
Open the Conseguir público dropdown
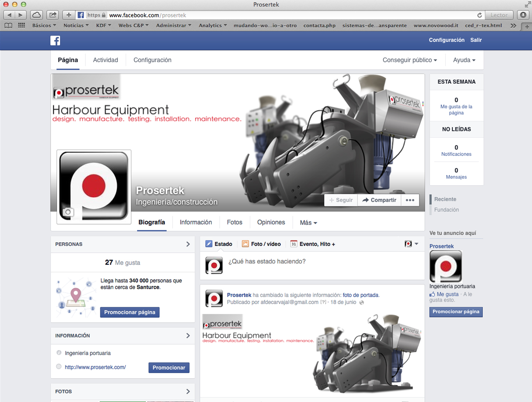(409, 60)
